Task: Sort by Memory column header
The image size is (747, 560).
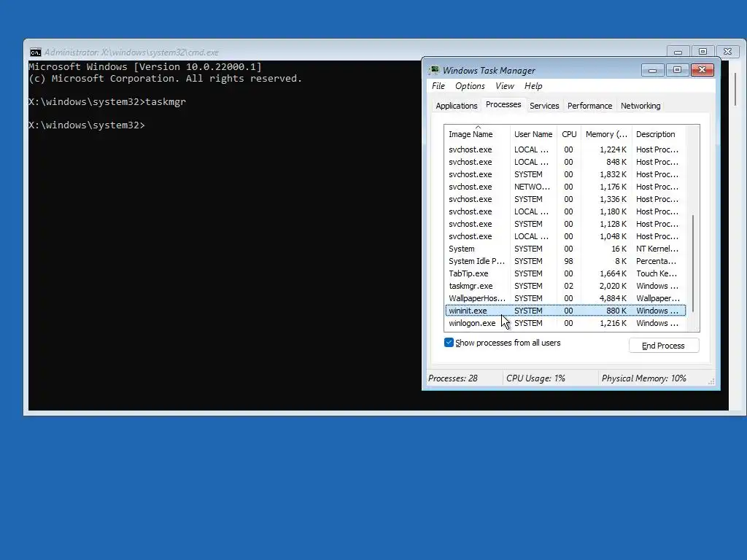Action: (606, 134)
